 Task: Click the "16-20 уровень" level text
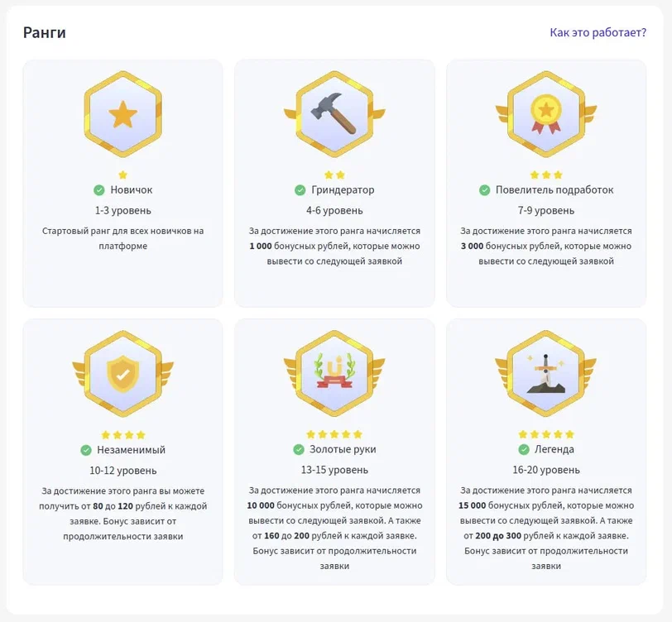tap(546, 471)
